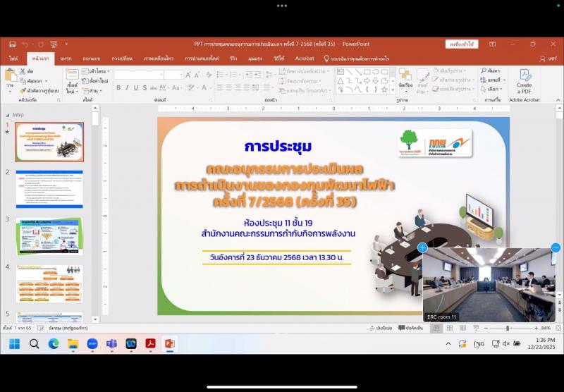The image size is (564, 392).
Task: Select the Oval shape in gallery
Action: [376, 72]
